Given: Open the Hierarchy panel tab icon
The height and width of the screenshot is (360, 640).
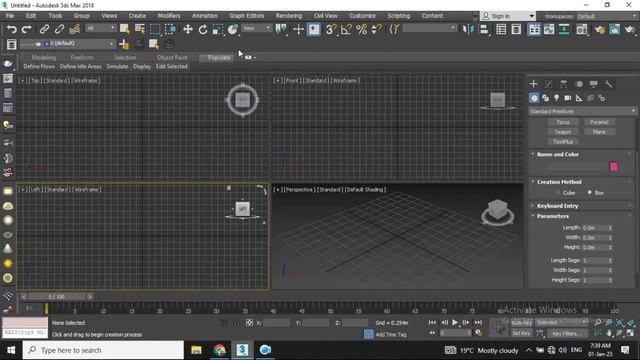Looking at the screenshot, I should coord(564,84).
